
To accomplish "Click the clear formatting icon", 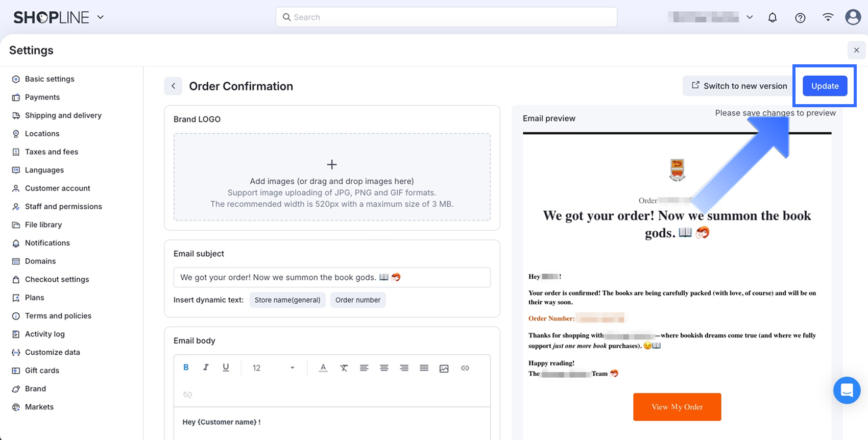I will [344, 368].
